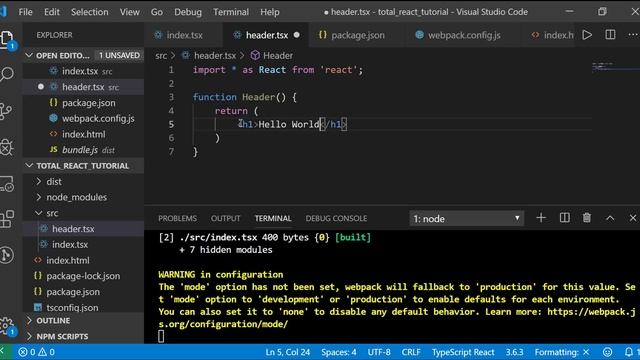Open the Edit menu

pyautogui.click(x=52, y=12)
